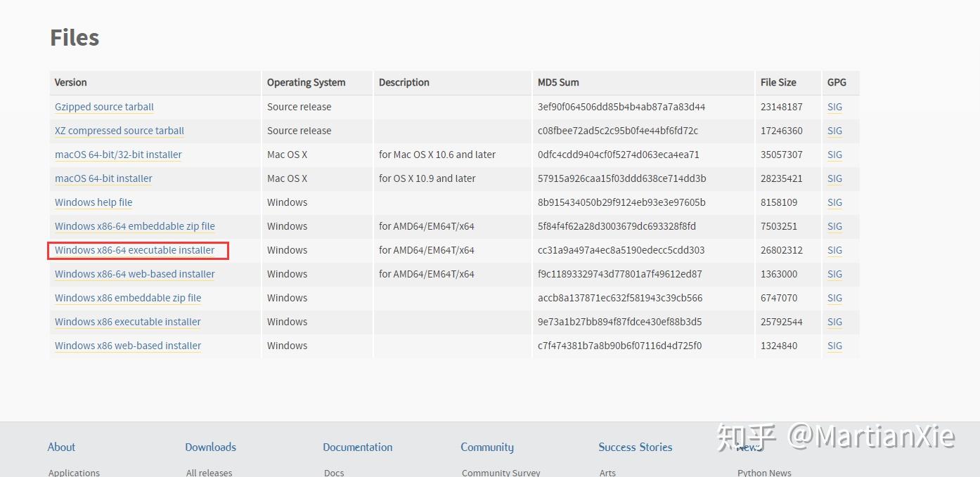Click the Windows x86 executable installer
Screen dimensions: 980x477
click(x=128, y=322)
